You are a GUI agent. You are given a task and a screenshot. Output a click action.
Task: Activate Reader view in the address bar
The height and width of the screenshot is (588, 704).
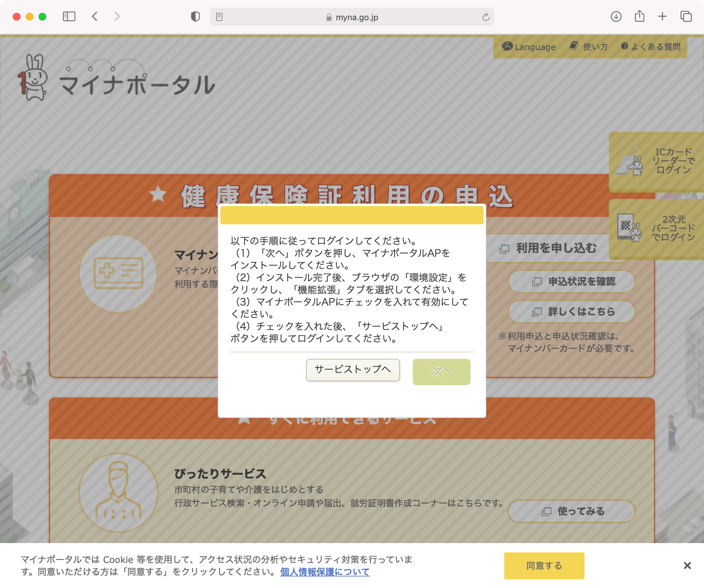point(220,16)
